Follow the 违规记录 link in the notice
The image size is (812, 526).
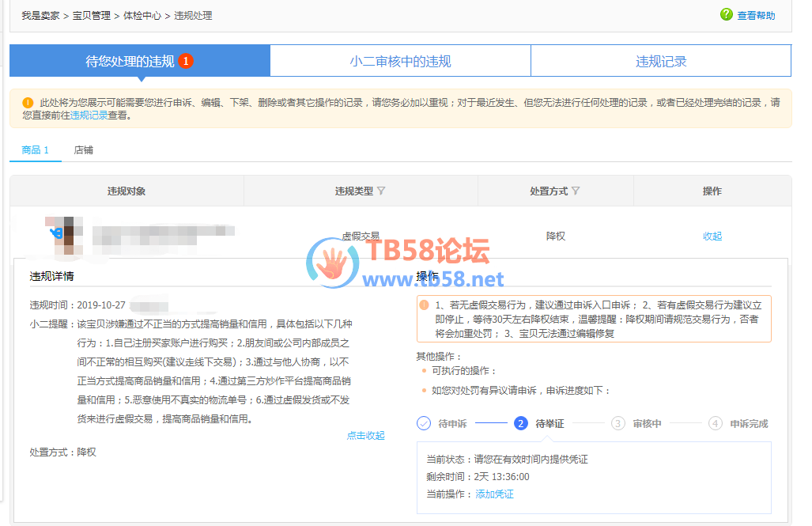click(89, 115)
